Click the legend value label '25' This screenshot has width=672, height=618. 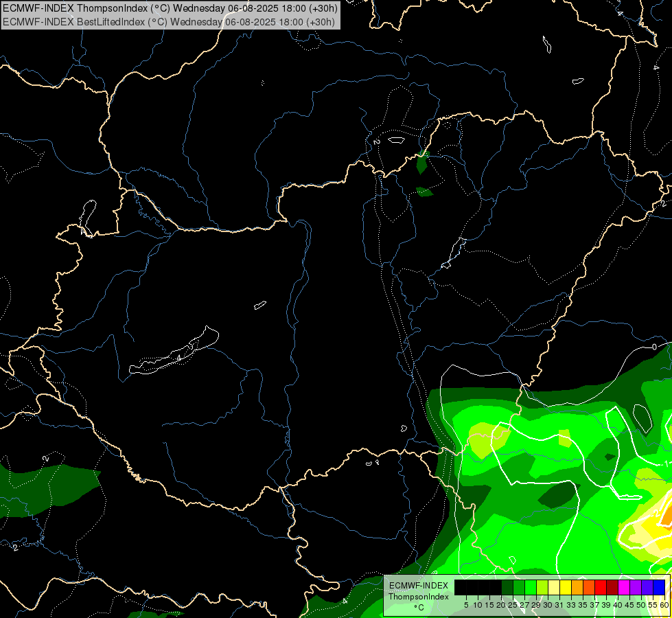click(x=513, y=605)
